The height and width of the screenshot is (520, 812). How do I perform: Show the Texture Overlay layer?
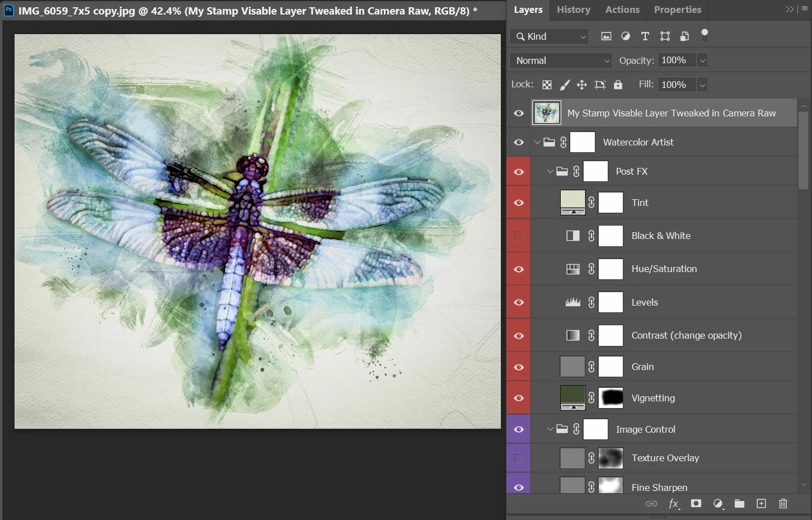click(x=519, y=458)
